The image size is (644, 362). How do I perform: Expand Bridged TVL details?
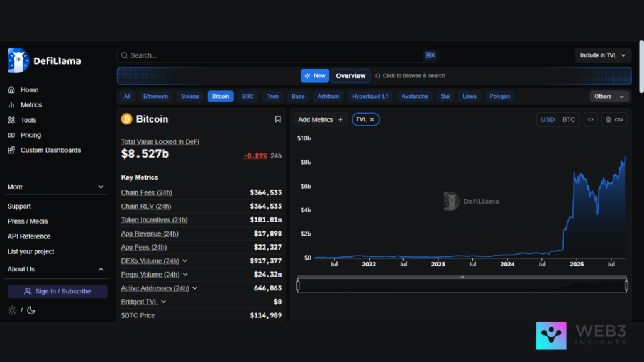point(164,302)
